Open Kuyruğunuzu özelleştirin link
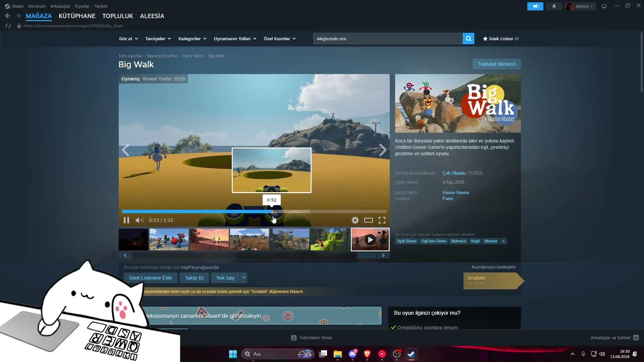This screenshot has width=644, height=362. (x=494, y=267)
